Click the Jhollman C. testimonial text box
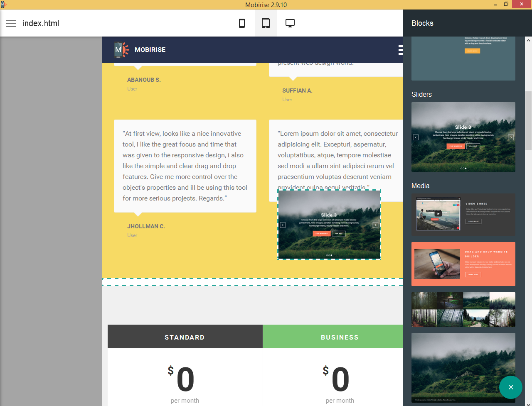 tap(185, 166)
